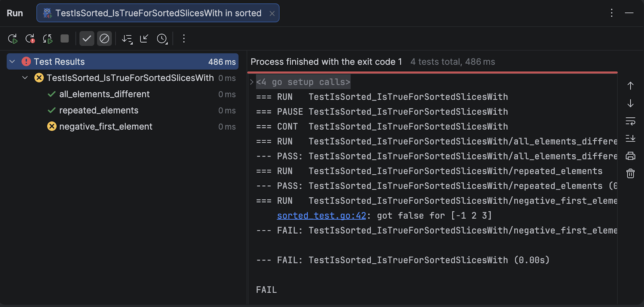
Task: Open the sort tests dropdown
Action: 127,39
